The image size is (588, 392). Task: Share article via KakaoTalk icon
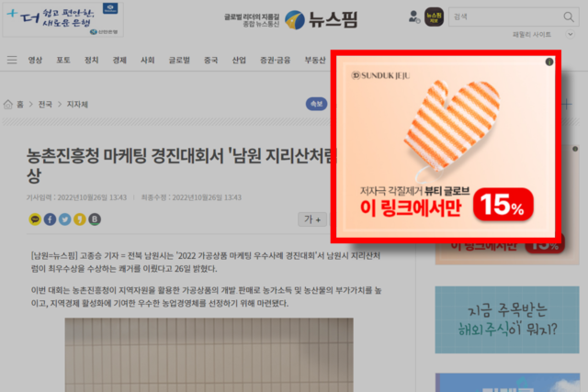[35, 219]
